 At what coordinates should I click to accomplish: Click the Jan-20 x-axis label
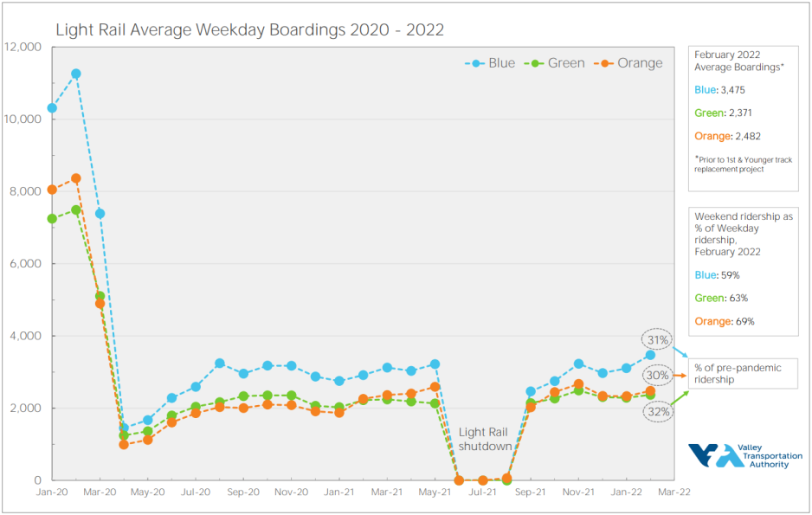coord(52,492)
